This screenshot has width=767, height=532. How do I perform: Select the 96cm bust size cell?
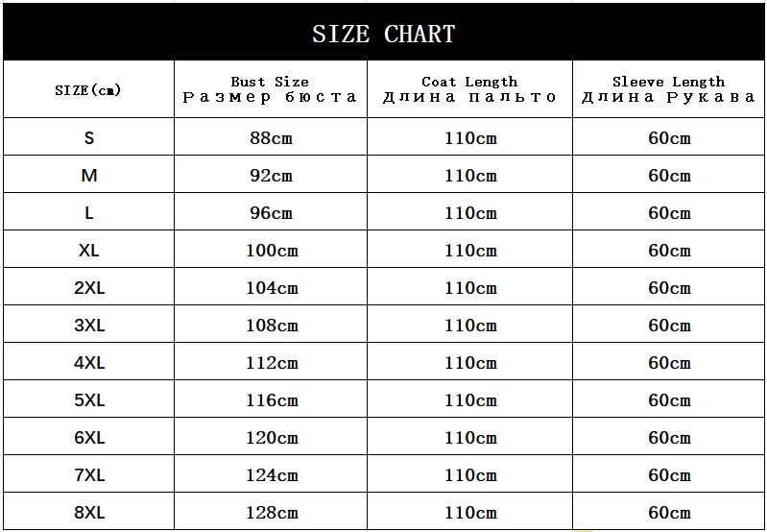click(270, 213)
